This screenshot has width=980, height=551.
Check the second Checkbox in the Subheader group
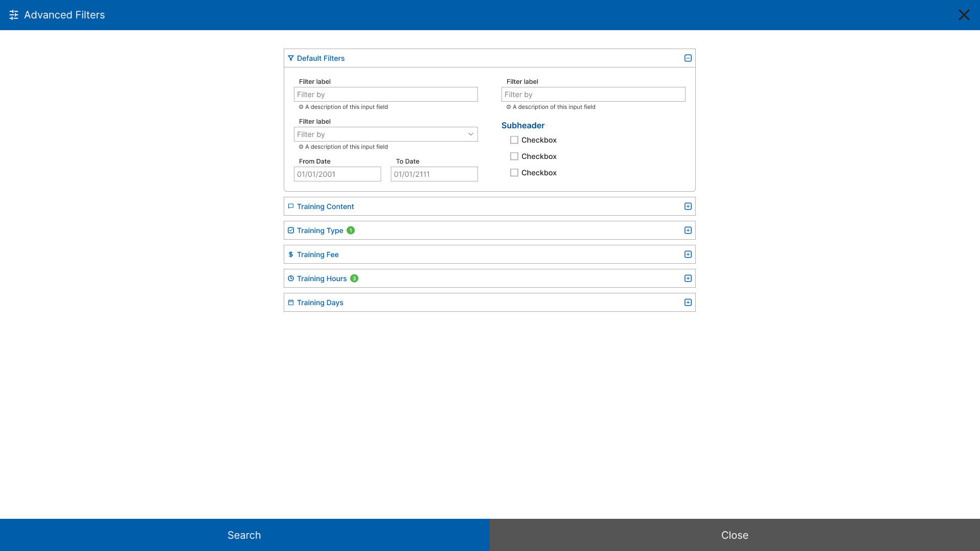pos(514,156)
